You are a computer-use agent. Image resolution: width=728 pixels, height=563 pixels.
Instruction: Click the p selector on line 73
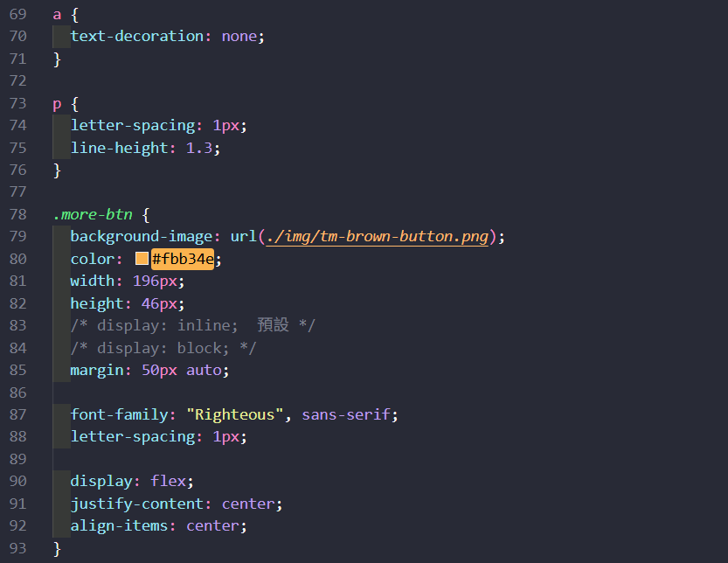[x=57, y=104]
